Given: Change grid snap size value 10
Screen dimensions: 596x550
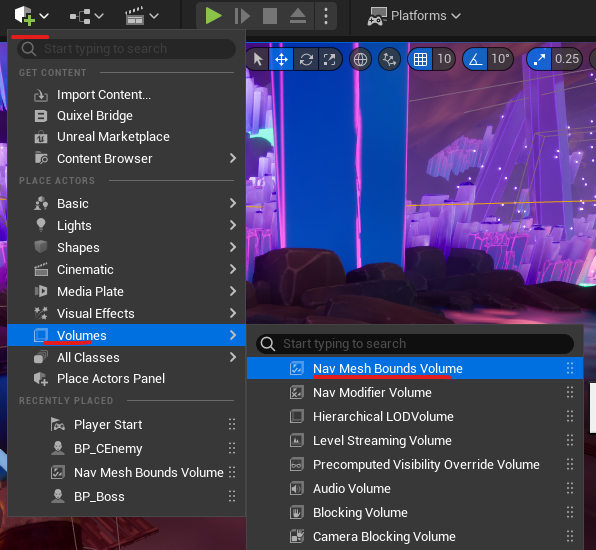Looking at the screenshot, I should point(444,59).
